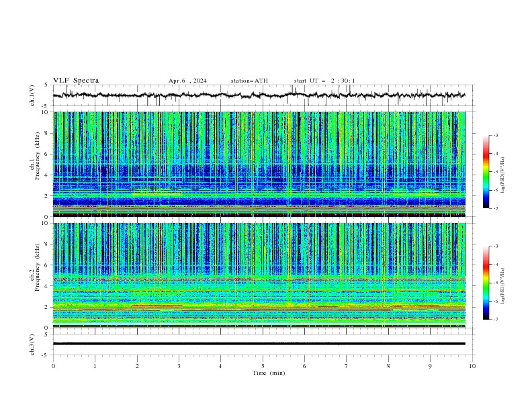Click the ch.3 flat voltage trace

[259, 344]
